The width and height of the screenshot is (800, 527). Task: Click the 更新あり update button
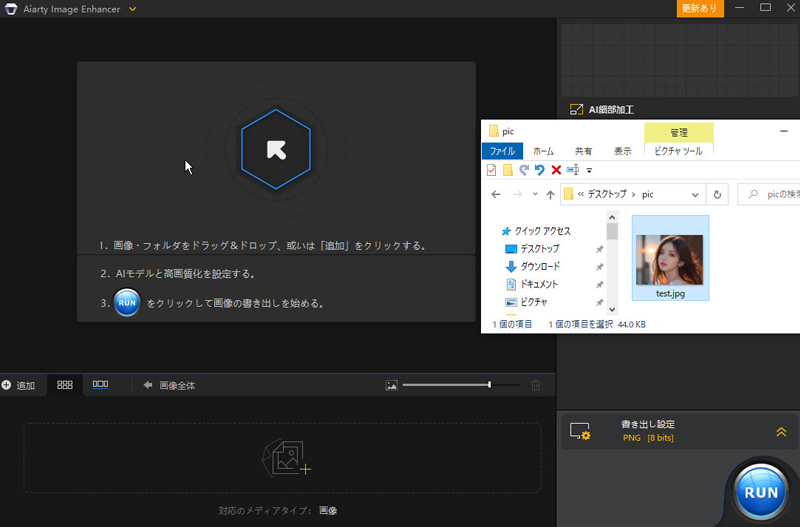699,8
